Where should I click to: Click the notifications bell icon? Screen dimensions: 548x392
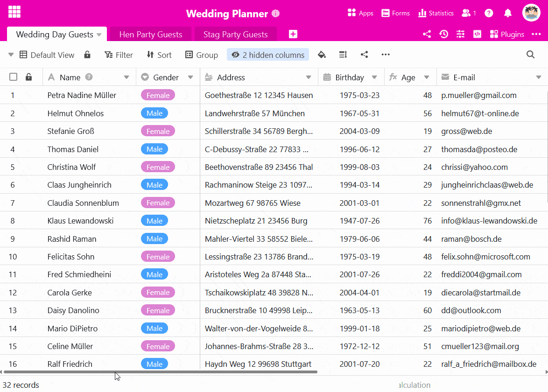point(508,13)
